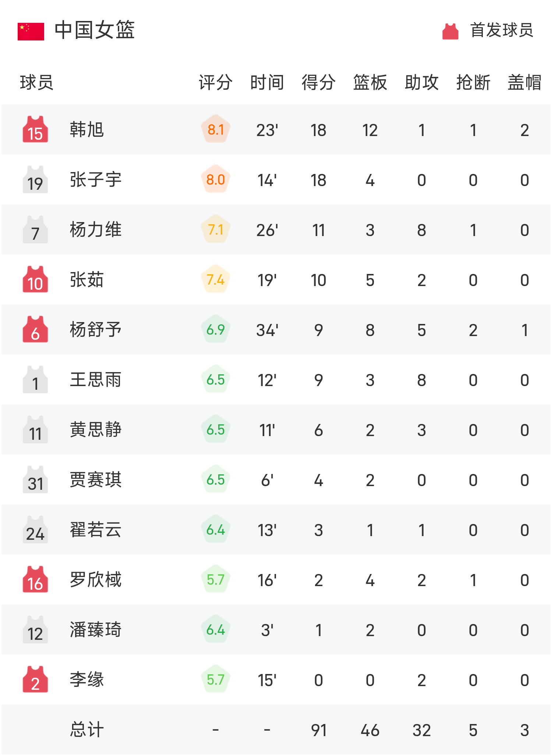Click the red starter jersey legend icon
The width and height of the screenshot is (552, 756).
coord(450,31)
